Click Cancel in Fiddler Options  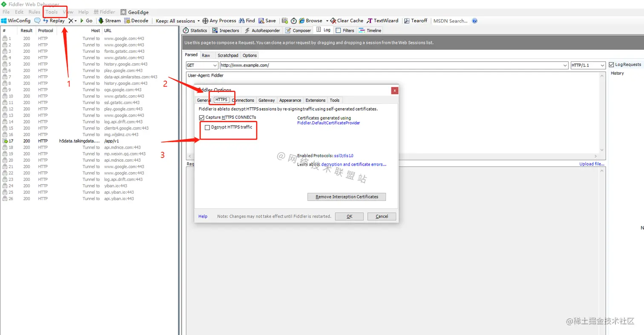(x=382, y=216)
